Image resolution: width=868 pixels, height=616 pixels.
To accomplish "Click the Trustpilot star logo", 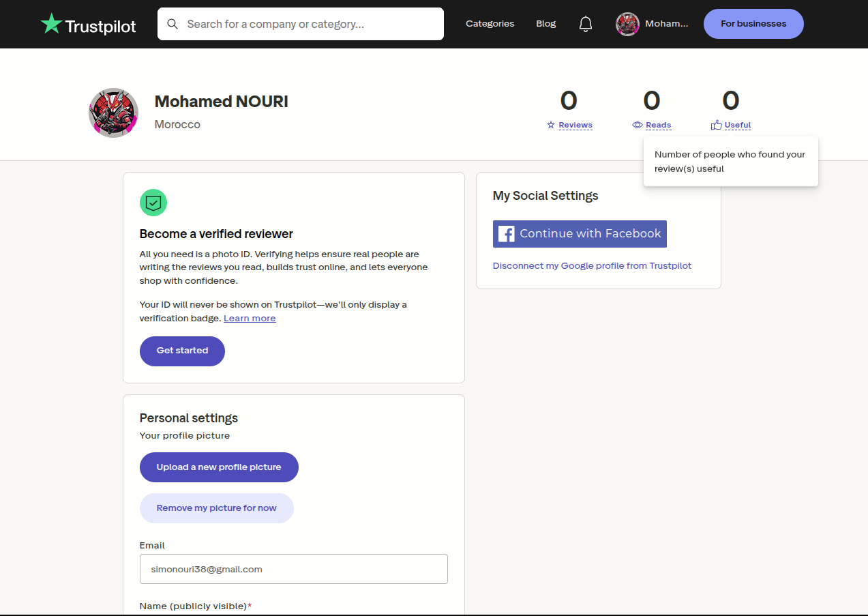I will tap(51, 24).
